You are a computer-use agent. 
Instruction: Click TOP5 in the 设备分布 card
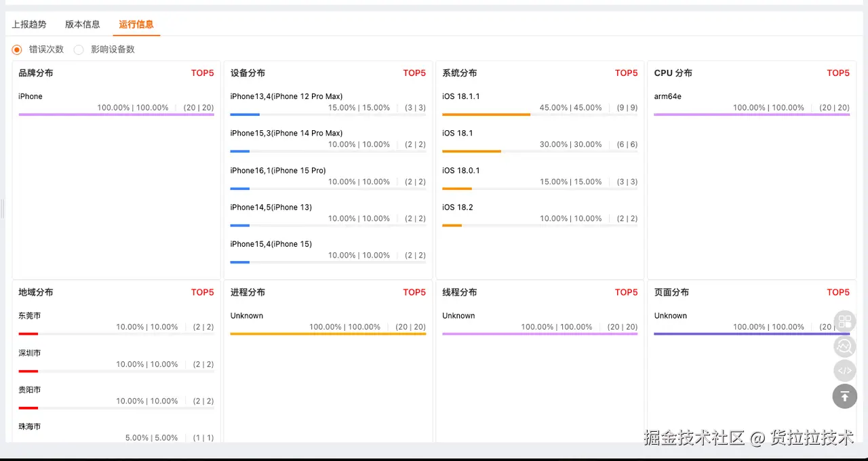[414, 73]
